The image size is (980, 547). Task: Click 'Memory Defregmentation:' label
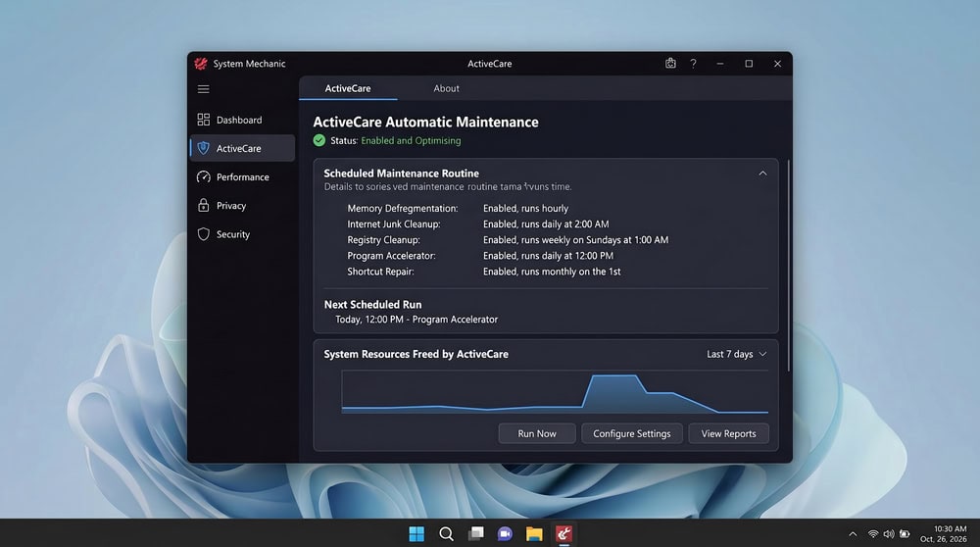click(x=403, y=208)
